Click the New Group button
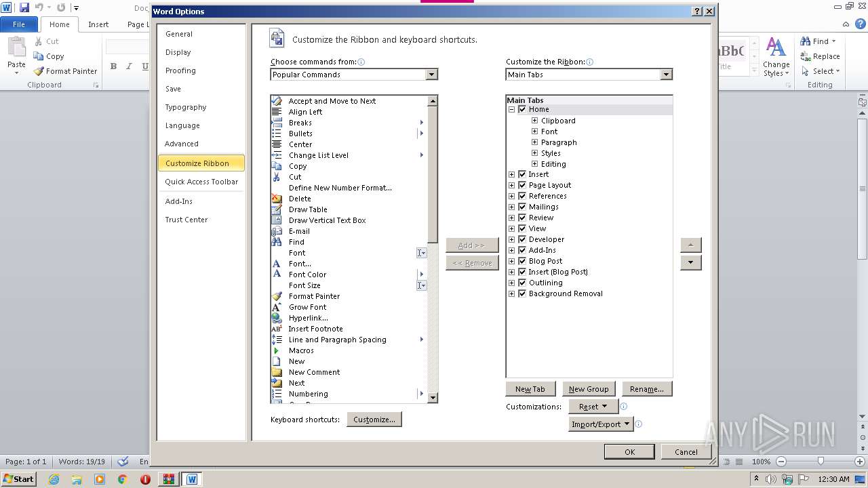This screenshot has width=868, height=488. [589, 389]
